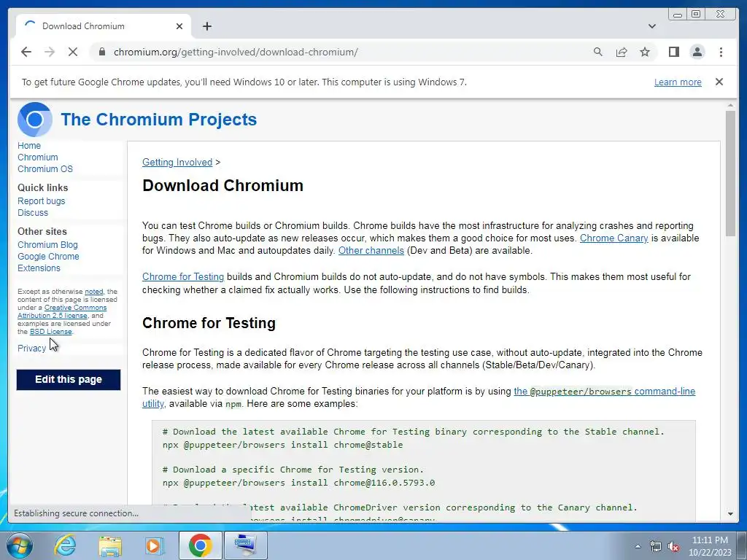
Task: Open the @puppeteer/browsers command-line utility link
Action: tap(605, 392)
